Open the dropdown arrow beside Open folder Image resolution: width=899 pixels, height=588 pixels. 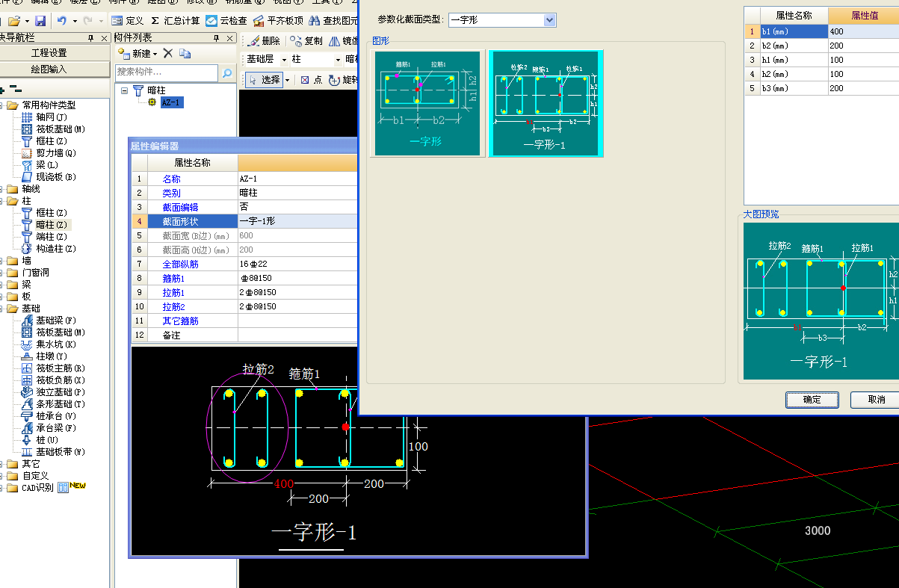coord(27,21)
